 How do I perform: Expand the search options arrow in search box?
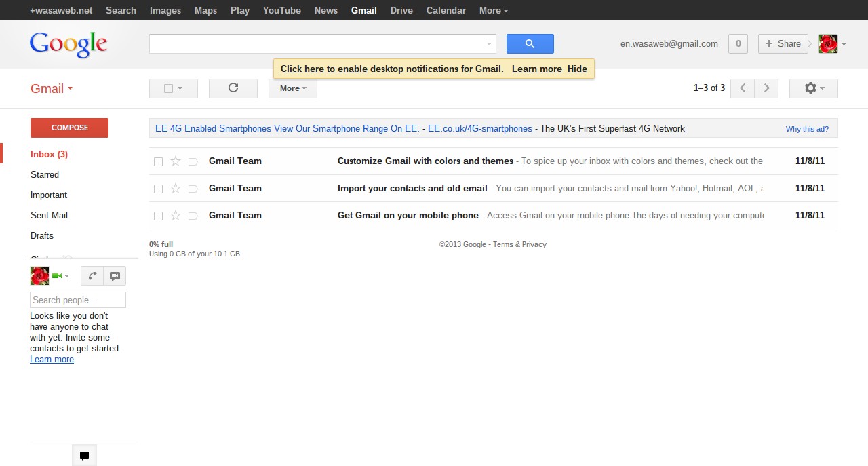point(489,44)
